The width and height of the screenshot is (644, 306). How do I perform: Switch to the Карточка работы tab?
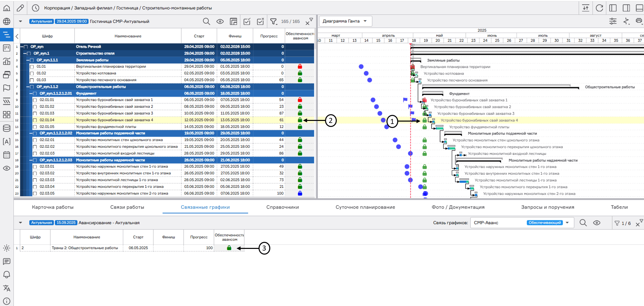coord(53,207)
